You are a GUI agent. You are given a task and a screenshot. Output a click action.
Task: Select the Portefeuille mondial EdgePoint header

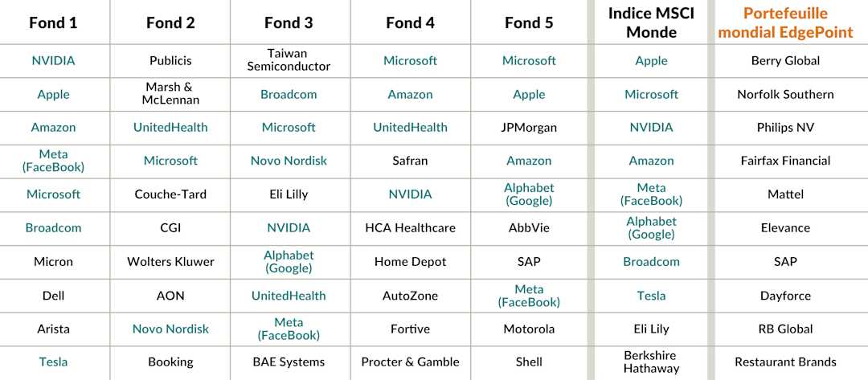785,22
